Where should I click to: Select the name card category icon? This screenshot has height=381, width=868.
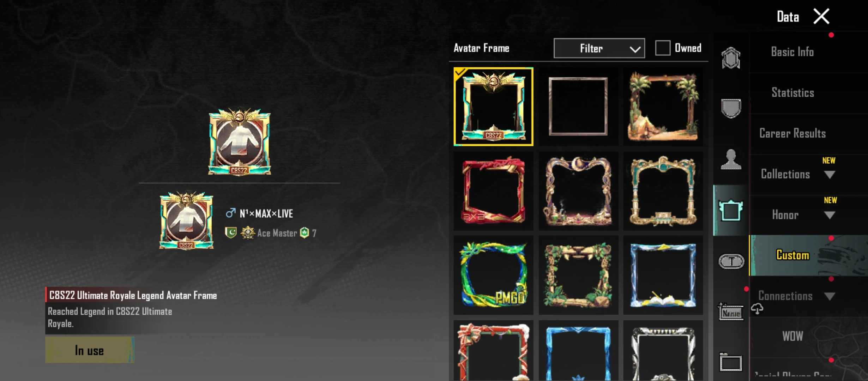(x=731, y=312)
